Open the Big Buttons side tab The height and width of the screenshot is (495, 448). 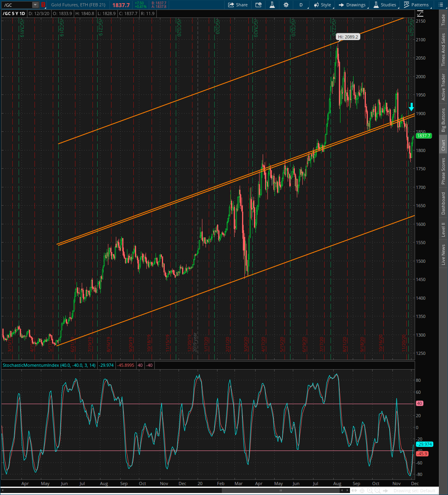coord(444,120)
